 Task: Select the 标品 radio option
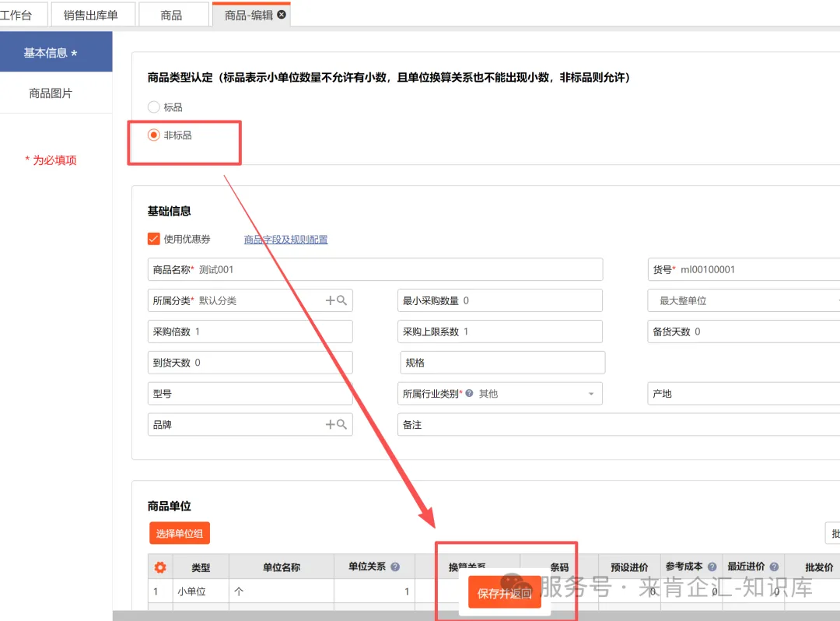click(x=154, y=107)
